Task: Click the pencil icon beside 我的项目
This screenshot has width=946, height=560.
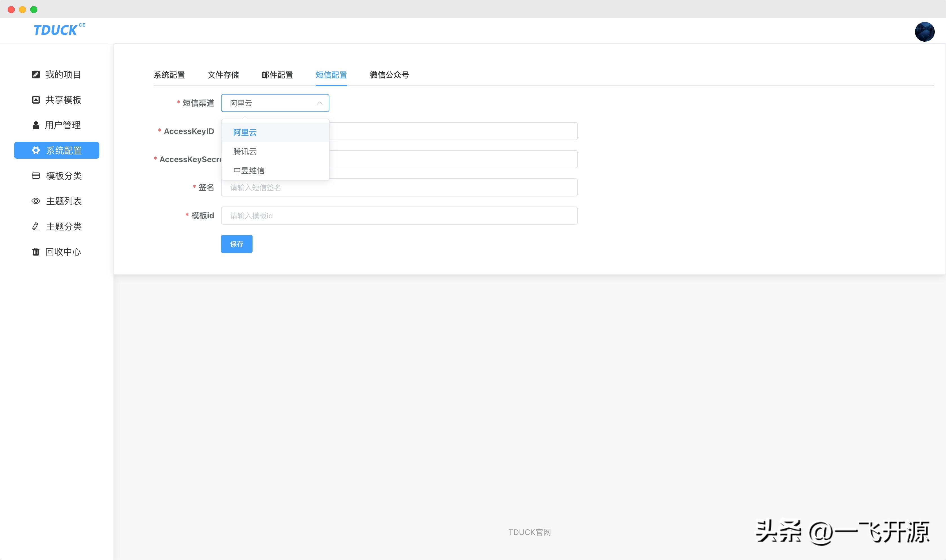Action: click(x=36, y=74)
